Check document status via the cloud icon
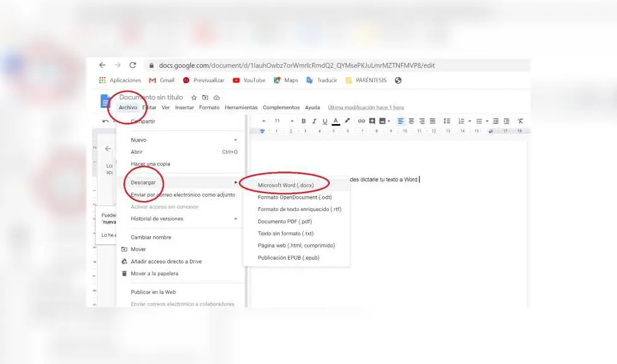617x364 pixels. coord(216,97)
